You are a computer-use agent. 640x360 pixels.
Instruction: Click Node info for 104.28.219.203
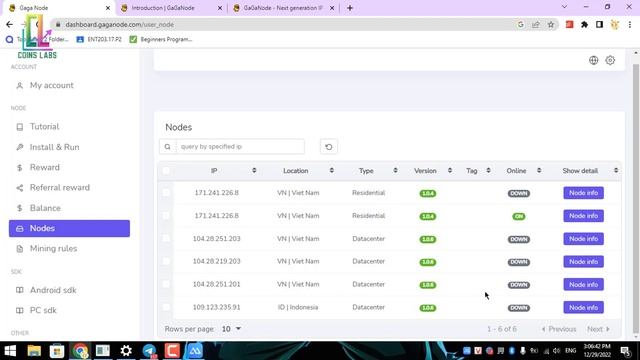(583, 262)
